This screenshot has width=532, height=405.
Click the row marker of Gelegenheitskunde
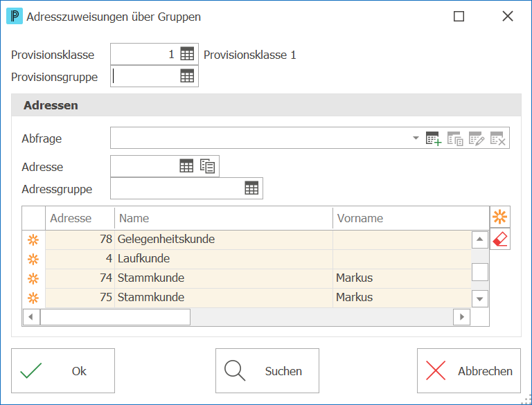[33, 240]
